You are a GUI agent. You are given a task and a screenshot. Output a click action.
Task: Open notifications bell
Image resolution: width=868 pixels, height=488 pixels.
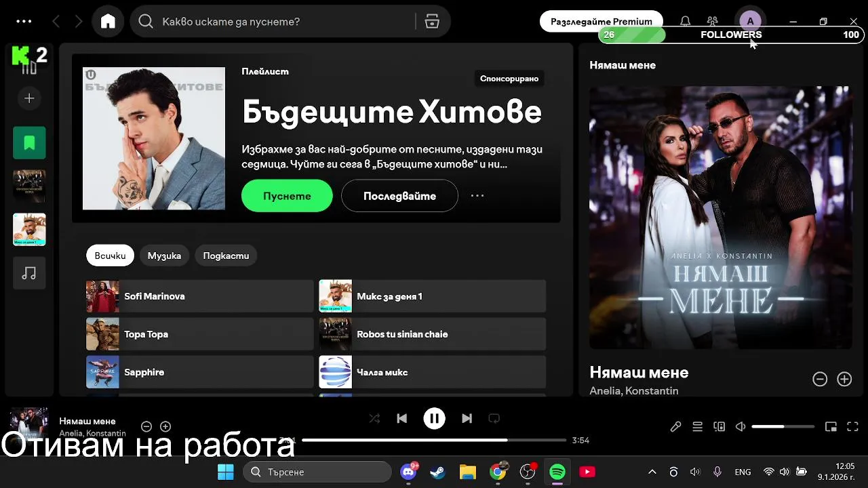686,21
